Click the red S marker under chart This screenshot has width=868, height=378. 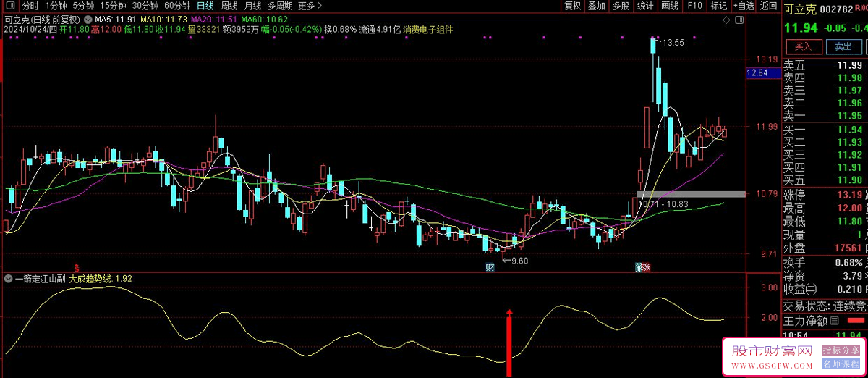tap(77, 267)
